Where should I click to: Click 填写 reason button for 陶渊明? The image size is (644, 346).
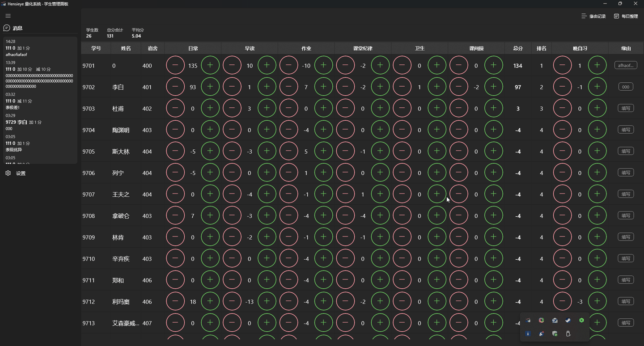tap(626, 130)
